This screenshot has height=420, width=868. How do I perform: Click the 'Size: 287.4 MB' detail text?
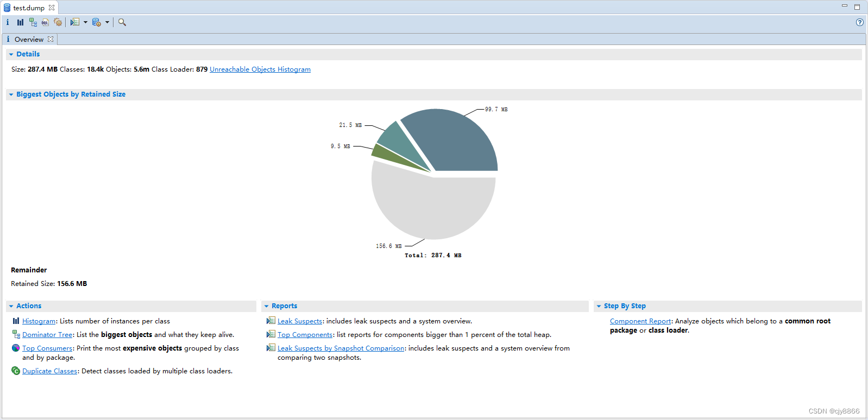34,69
